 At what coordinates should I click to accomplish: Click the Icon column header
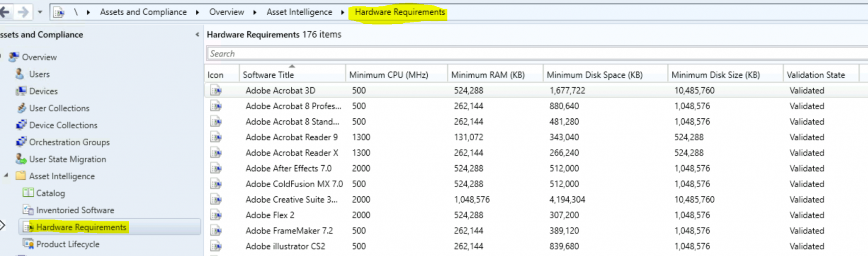point(222,75)
